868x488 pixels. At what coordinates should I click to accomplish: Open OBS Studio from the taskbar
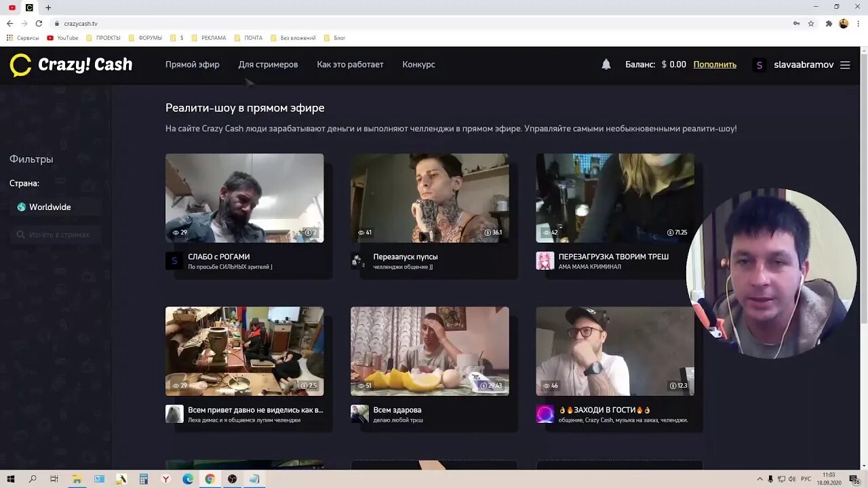pos(233,479)
